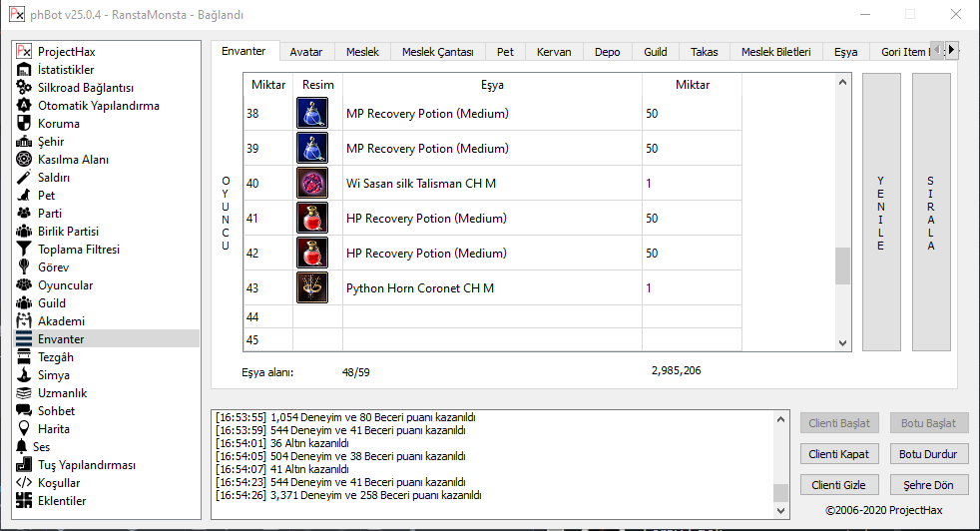Select Koruma shield item in sidebar
Image resolution: width=980 pixels, height=531 pixels.
point(58,124)
